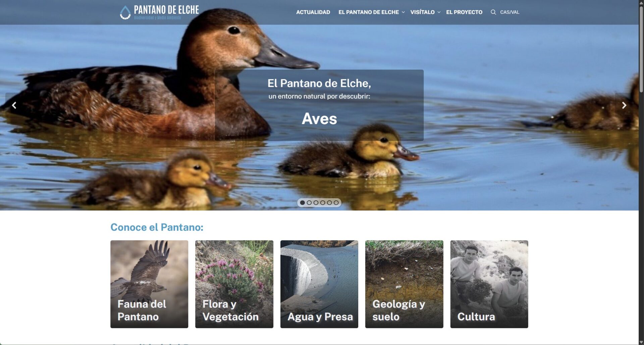Advance carousel with right arrow
This screenshot has width=644, height=345.
click(624, 106)
